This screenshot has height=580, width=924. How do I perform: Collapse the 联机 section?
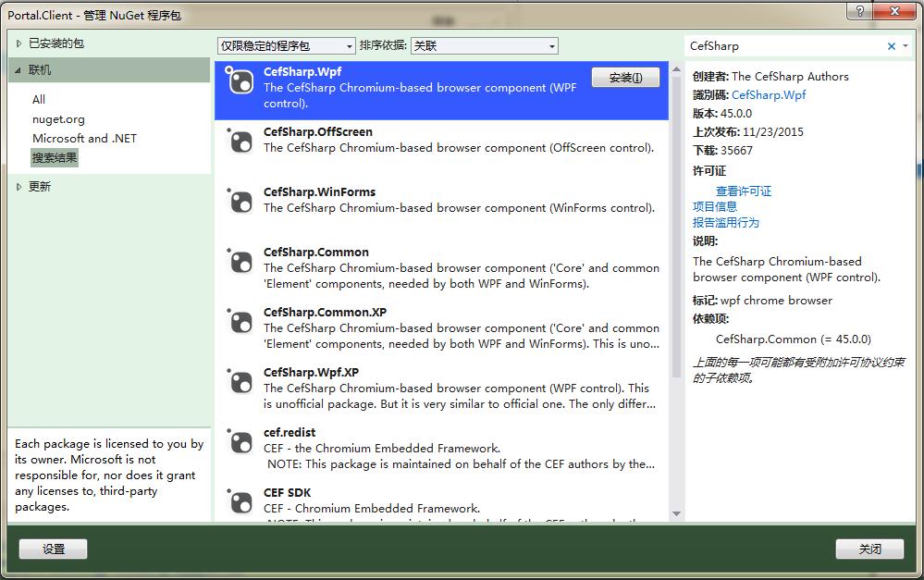tap(19, 70)
